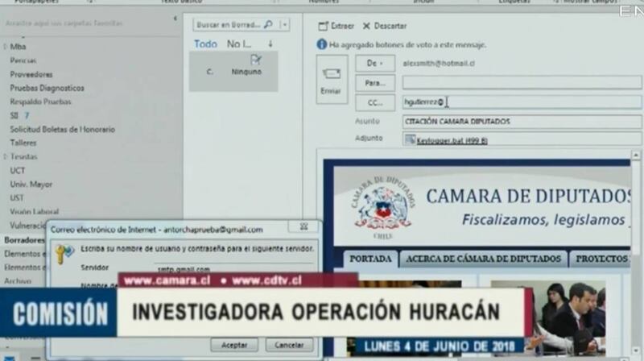Click the Keylogger.bat attachment file icon
Viewport: 644px width, 361px height.
pos(410,140)
